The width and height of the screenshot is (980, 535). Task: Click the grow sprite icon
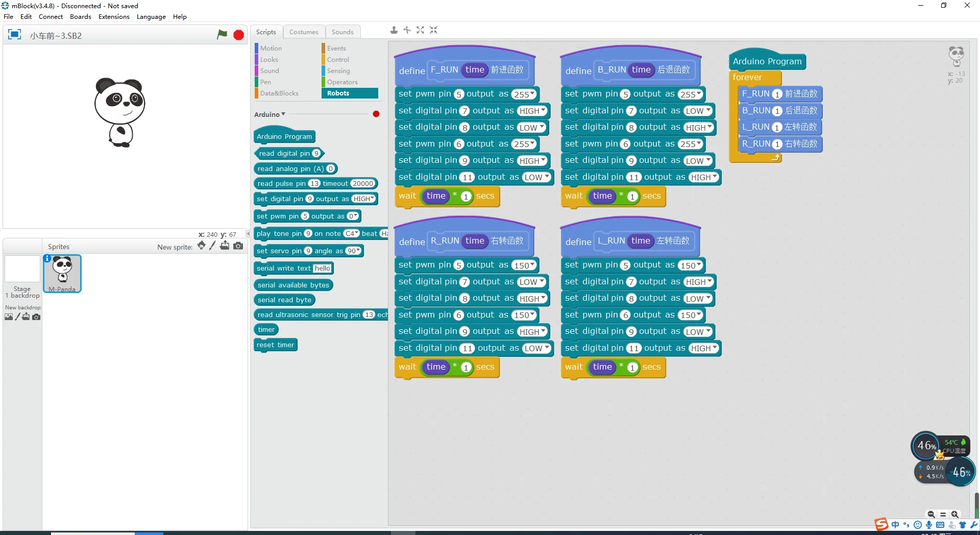point(420,30)
